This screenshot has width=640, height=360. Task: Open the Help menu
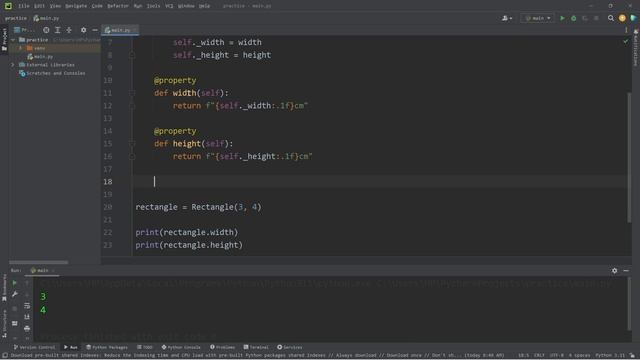(204, 6)
